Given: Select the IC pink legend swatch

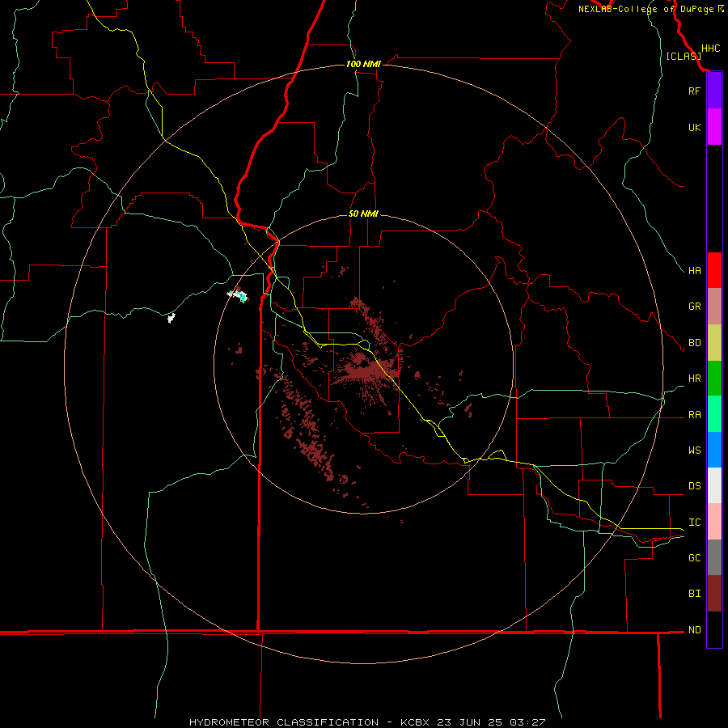Looking at the screenshot, I should pos(714,522).
